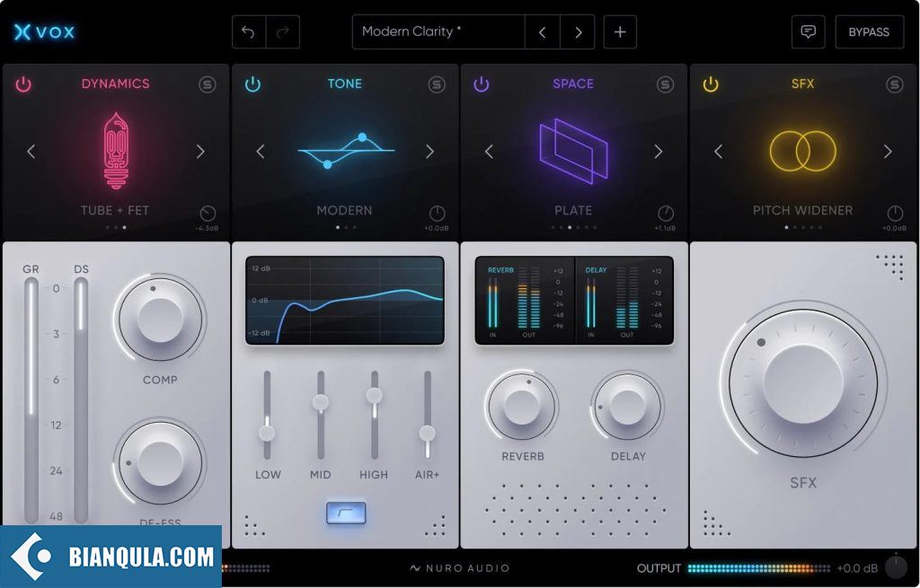Select the Pitch Widener circles icon
The width and height of the screenshot is (920, 588).
coord(802,151)
